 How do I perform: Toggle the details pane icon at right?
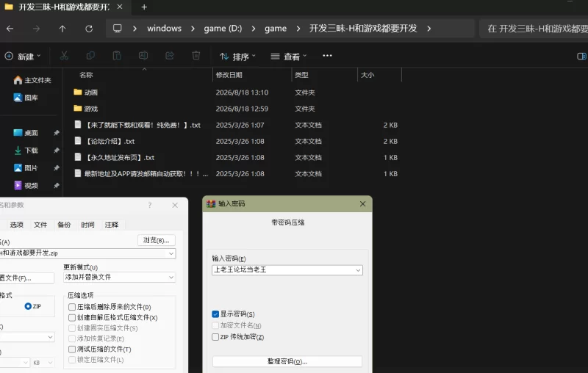tap(581, 57)
